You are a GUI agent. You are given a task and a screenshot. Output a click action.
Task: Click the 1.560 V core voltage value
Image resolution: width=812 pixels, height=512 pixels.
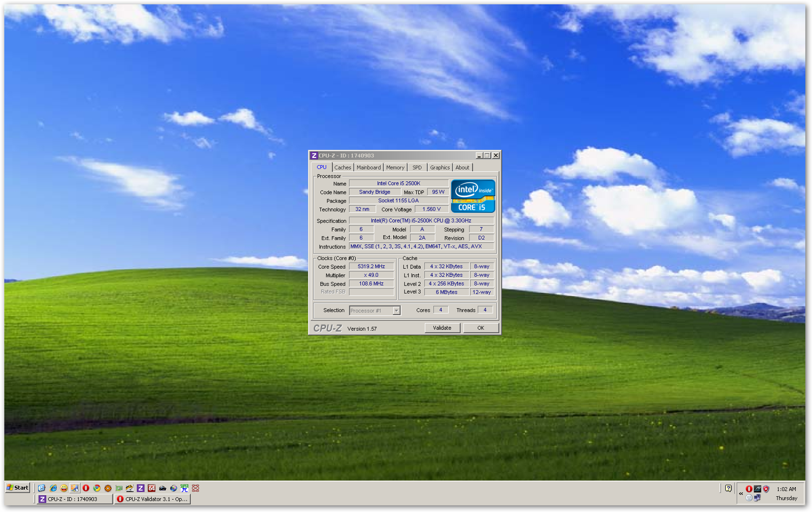pos(431,209)
